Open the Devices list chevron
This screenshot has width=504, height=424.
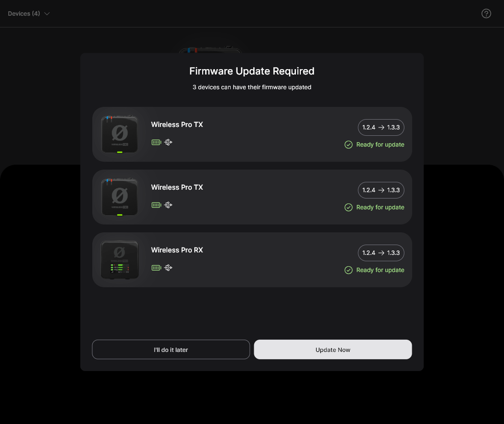(47, 13)
